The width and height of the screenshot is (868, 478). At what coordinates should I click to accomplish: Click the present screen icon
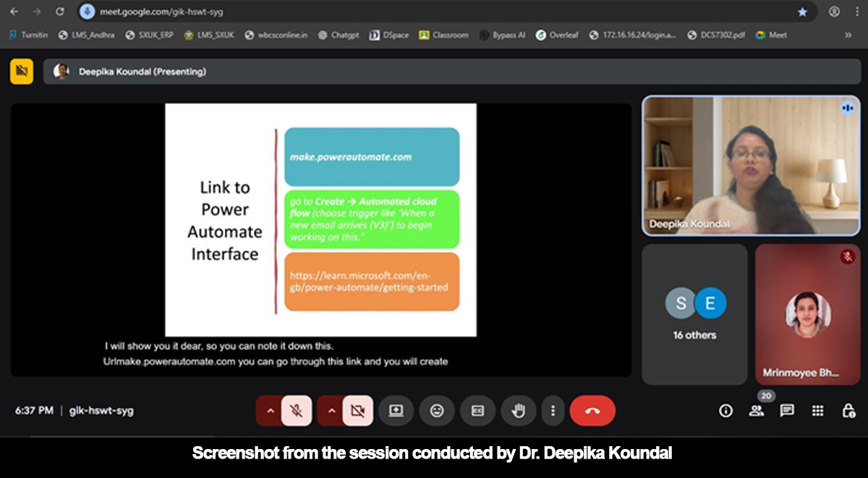click(x=396, y=411)
